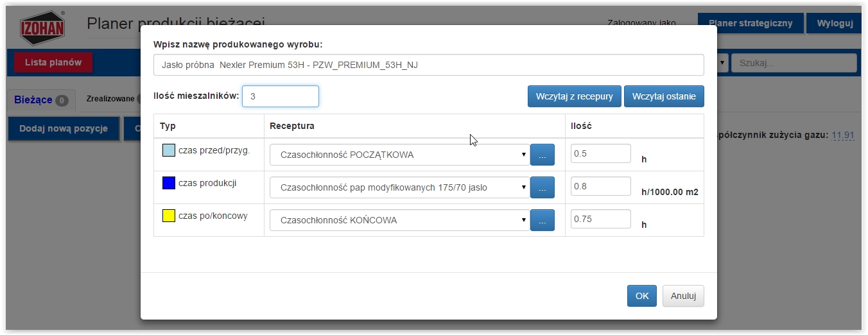Open Planer strategiczny from header
The image size is (868, 335).
(751, 24)
